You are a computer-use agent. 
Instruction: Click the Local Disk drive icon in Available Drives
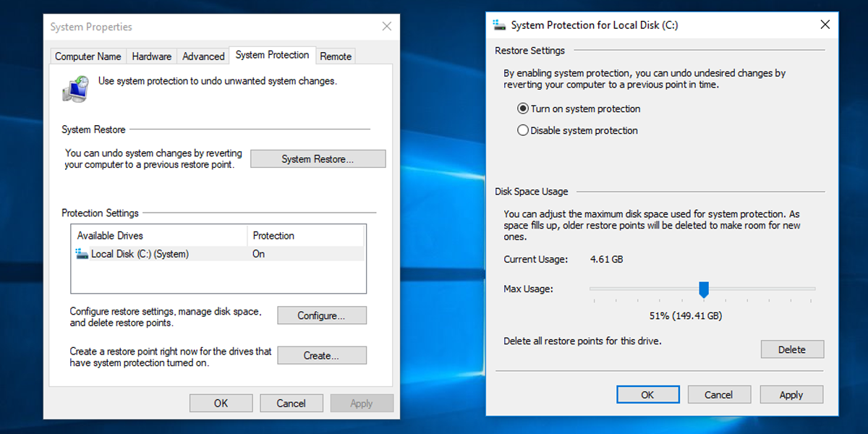tap(82, 253)
